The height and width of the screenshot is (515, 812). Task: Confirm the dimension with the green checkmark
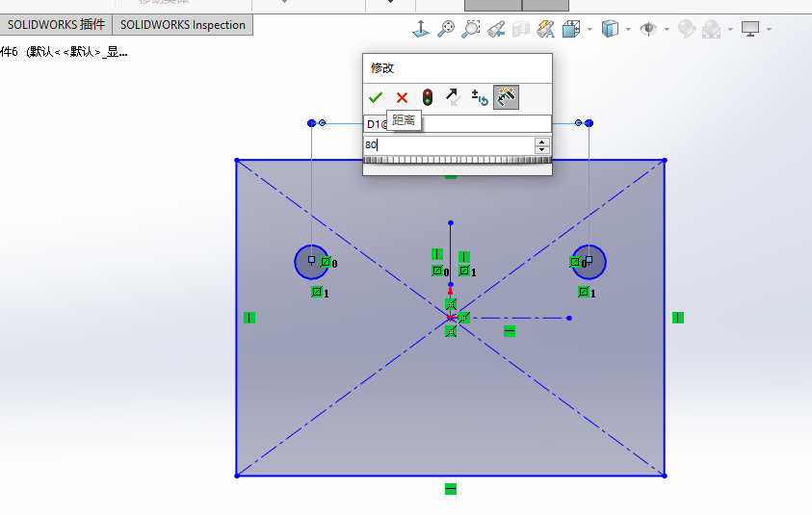click(376, 97)
